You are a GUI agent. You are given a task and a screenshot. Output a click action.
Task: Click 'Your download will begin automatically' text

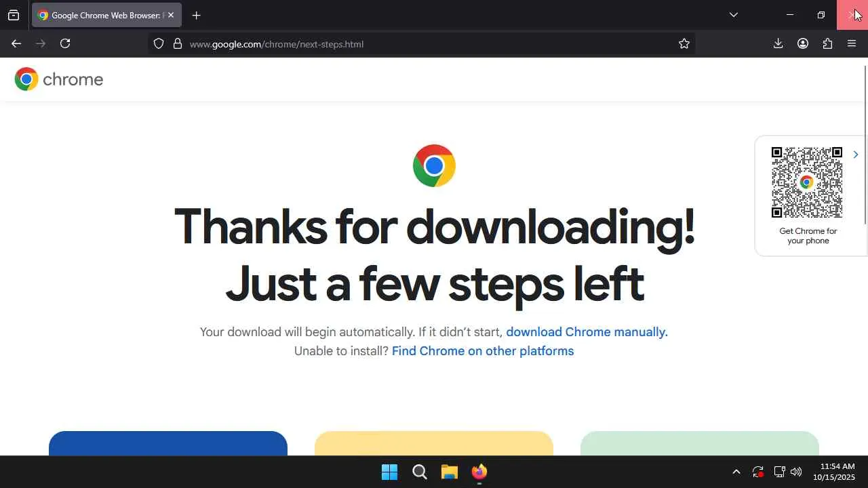(307, 332)
